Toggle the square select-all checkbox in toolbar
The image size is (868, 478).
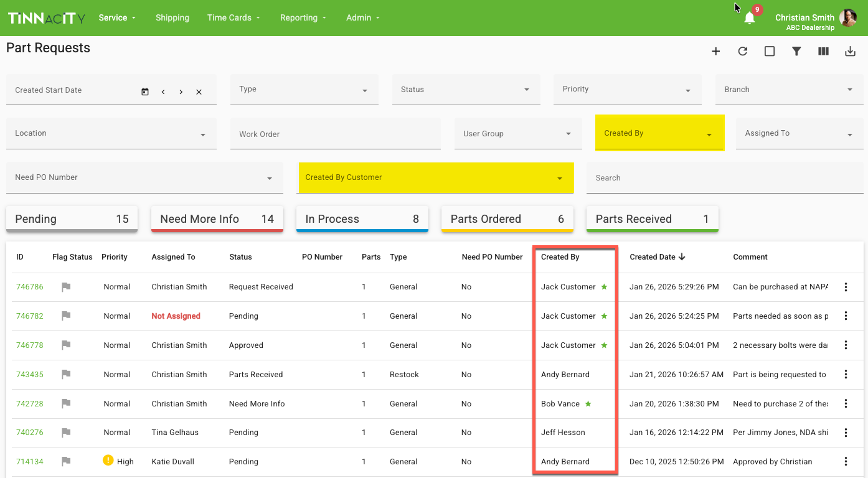pyautogui.click(x=770, y=52)
